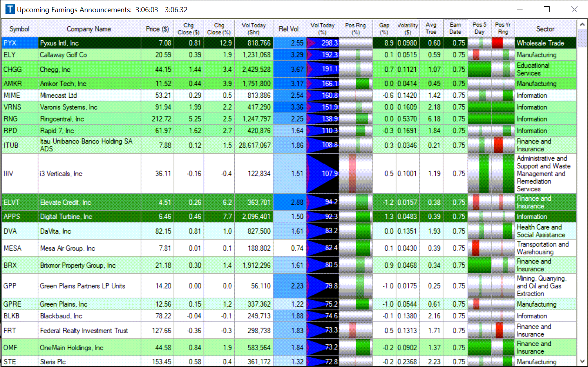The width and height of the screenshot is (588, 367).
Task: Click the Avg True column header
Action: point(431,29)
